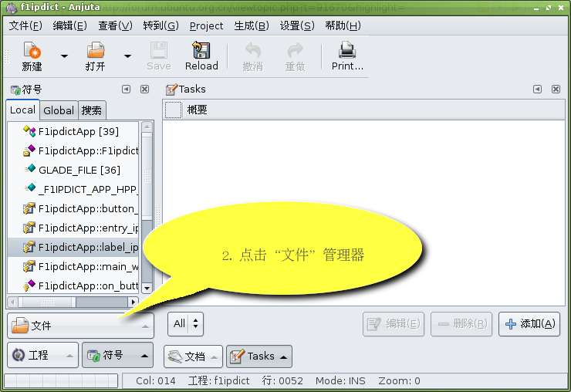Open the All filter spinner dropdown
This screenshot has width=571, height=392.
tap(186, 323)
